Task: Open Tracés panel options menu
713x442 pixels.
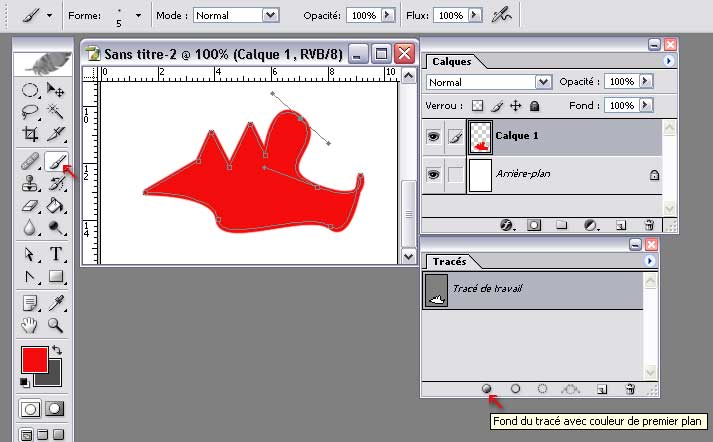Action: (x=649, y=261)
